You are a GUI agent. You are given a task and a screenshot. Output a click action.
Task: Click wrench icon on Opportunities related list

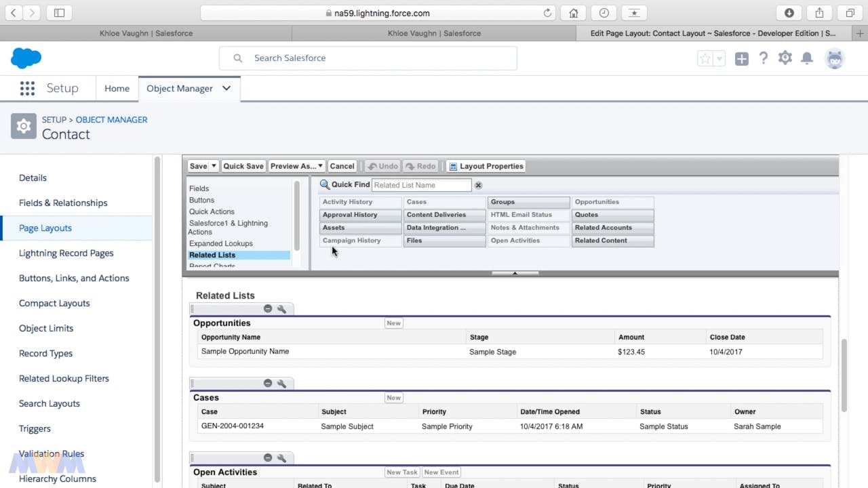click(x=281, y=309)
